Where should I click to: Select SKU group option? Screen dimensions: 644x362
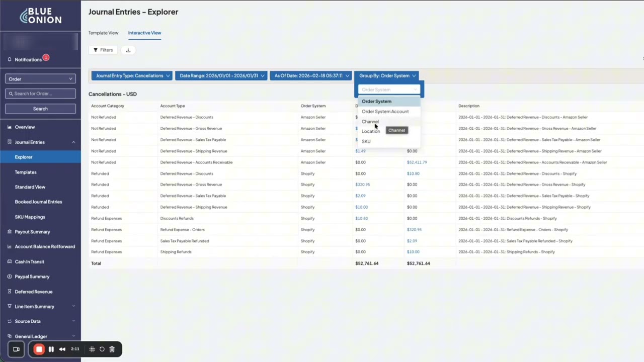tap(388, 141)
